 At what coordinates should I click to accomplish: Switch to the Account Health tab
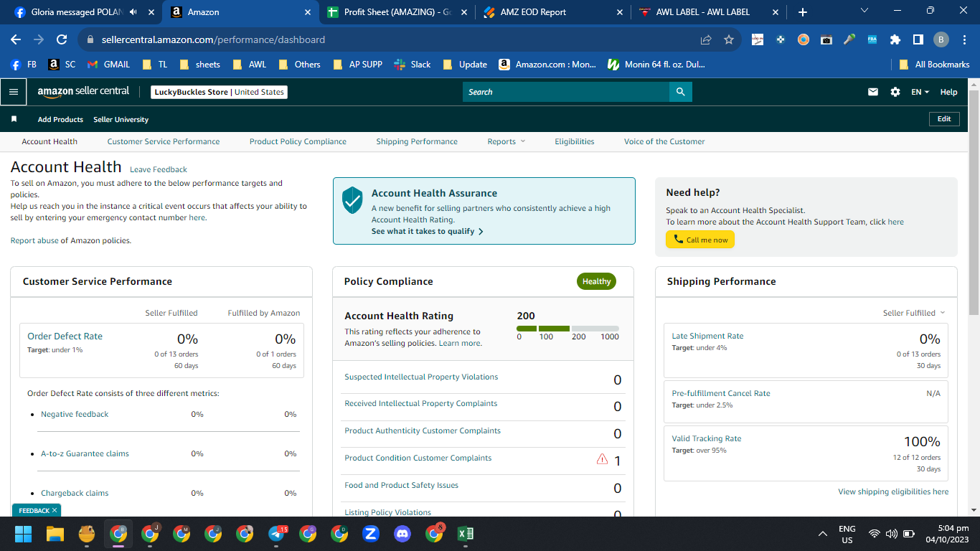[x=50, y=141]
